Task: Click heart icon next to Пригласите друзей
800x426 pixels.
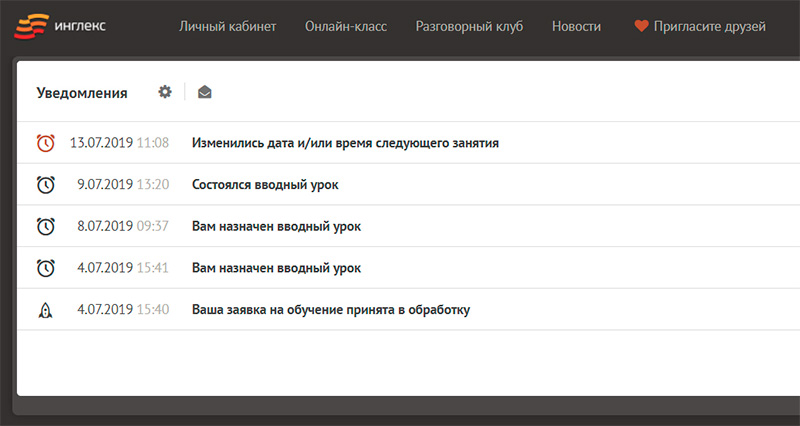Action: click(641, 26)
